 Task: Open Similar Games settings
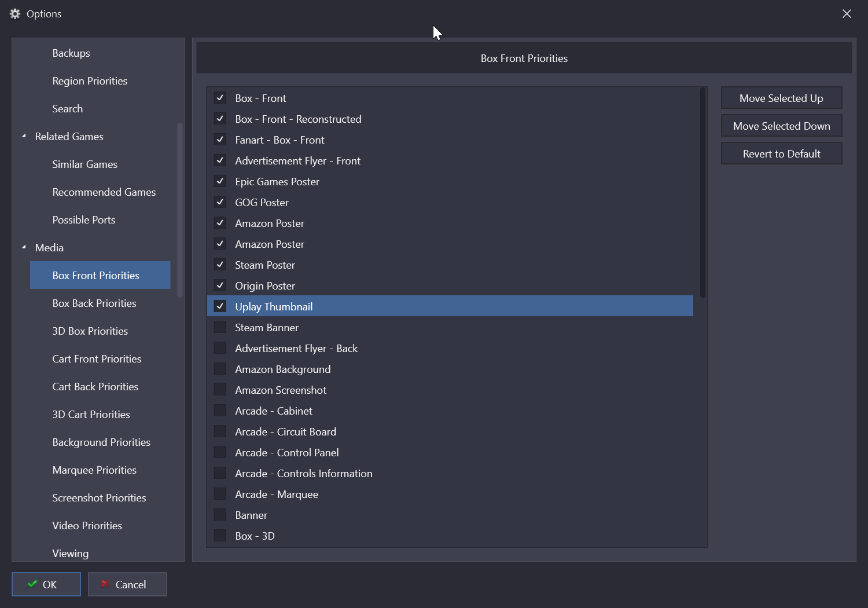click(x=85, y=164)
